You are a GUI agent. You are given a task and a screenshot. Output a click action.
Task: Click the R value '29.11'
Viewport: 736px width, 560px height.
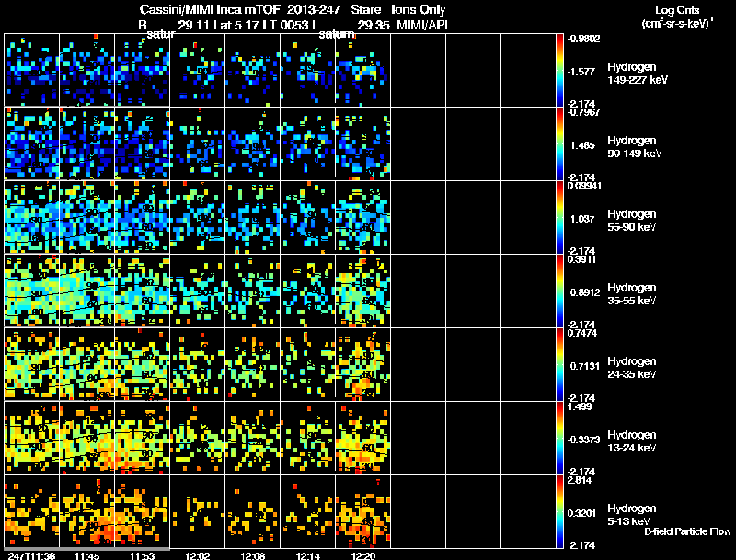[x=193, y=25]
